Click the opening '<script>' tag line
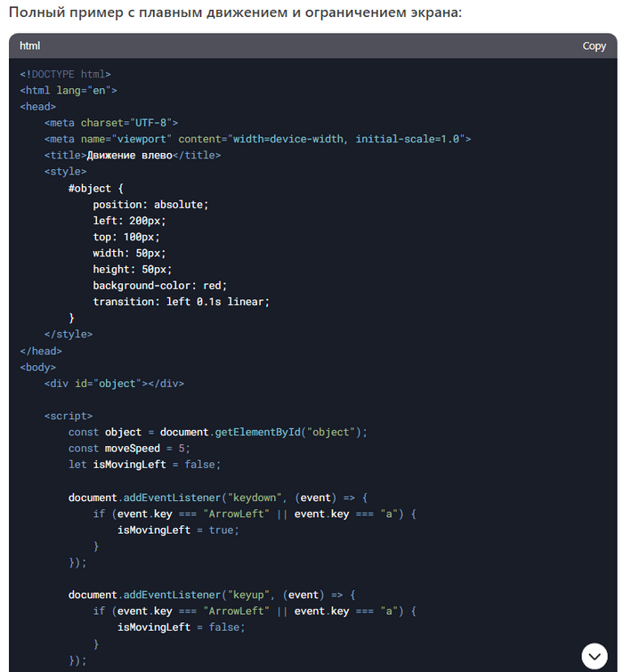The image size is (623, 672). [x=69, y=417]
